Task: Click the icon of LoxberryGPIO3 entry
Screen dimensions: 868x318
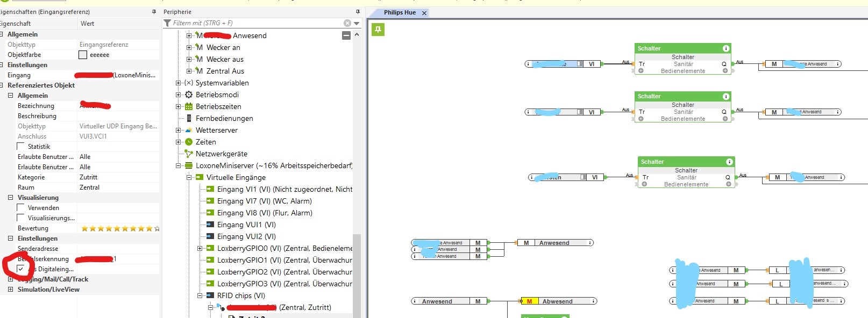Action: (210, 284)
